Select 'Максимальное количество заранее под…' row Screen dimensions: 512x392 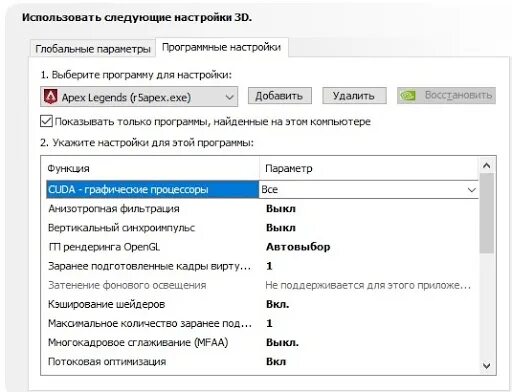tap(262, 323)
